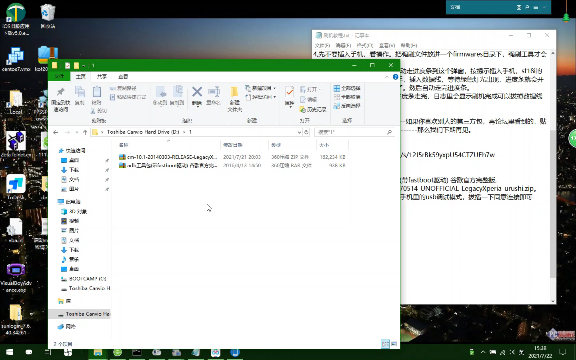Show hidden tray icons chevron on taskbar
Viewport: 576px width, 360px height.
click(x=483, y=352)
